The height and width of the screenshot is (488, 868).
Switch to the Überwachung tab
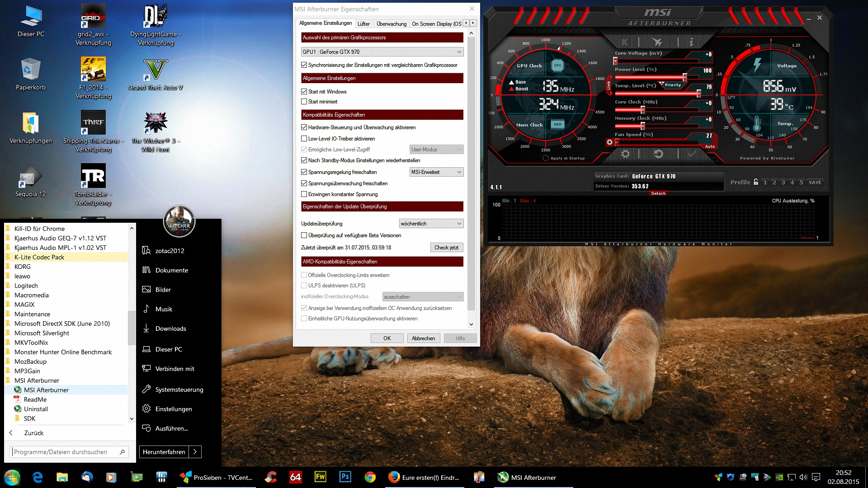tap(392, 23)
